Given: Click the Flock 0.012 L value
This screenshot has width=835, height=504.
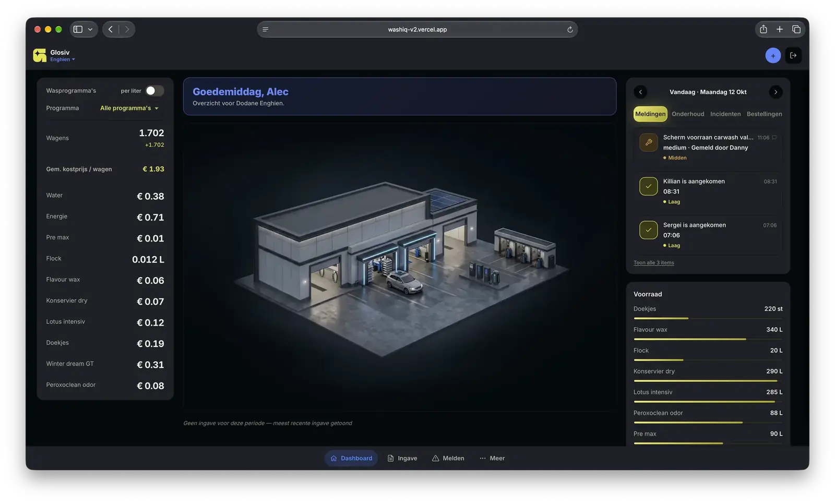Looking at the screenshot, I should click(x=148, y=260).
